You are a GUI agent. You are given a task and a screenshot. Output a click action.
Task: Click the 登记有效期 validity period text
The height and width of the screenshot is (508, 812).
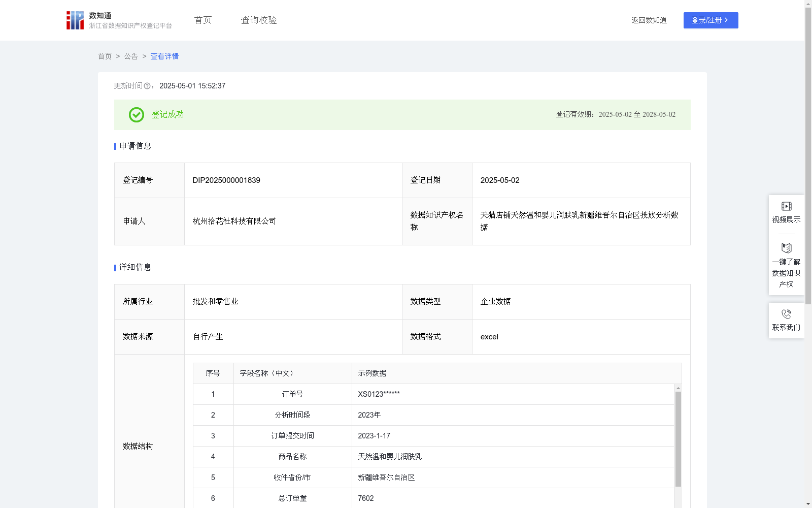pyautogui.click(x=616, y=115)
